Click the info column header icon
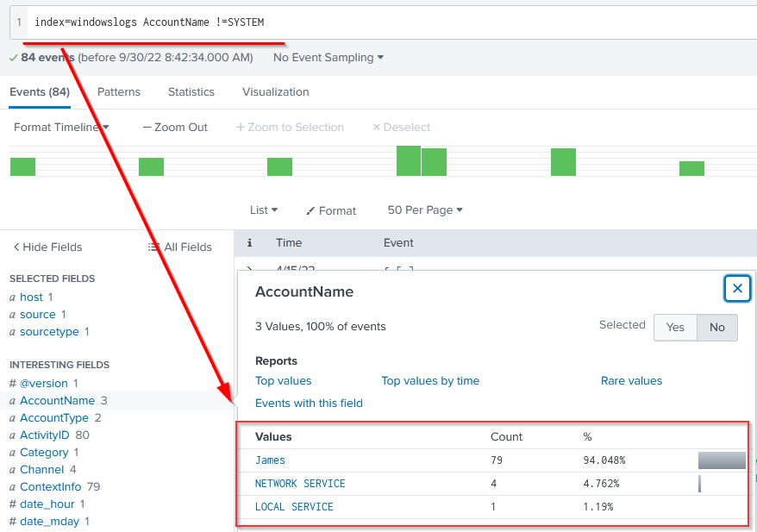The width and height of the screenshot is (757, 532). click(249, 243)
